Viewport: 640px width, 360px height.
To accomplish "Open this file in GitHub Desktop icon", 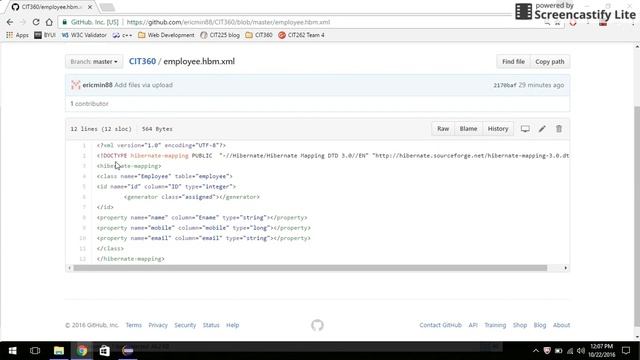I will pos(525,129).
